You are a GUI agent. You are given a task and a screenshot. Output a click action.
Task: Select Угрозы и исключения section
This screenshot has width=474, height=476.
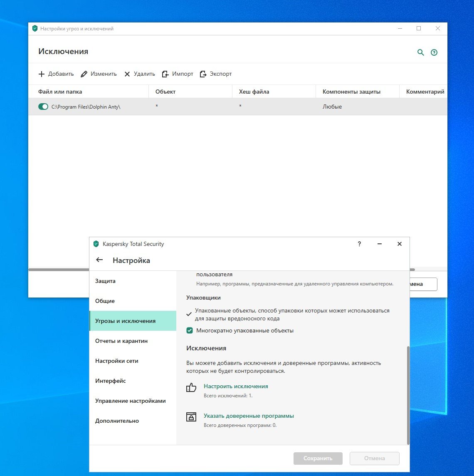click(133, 321)
